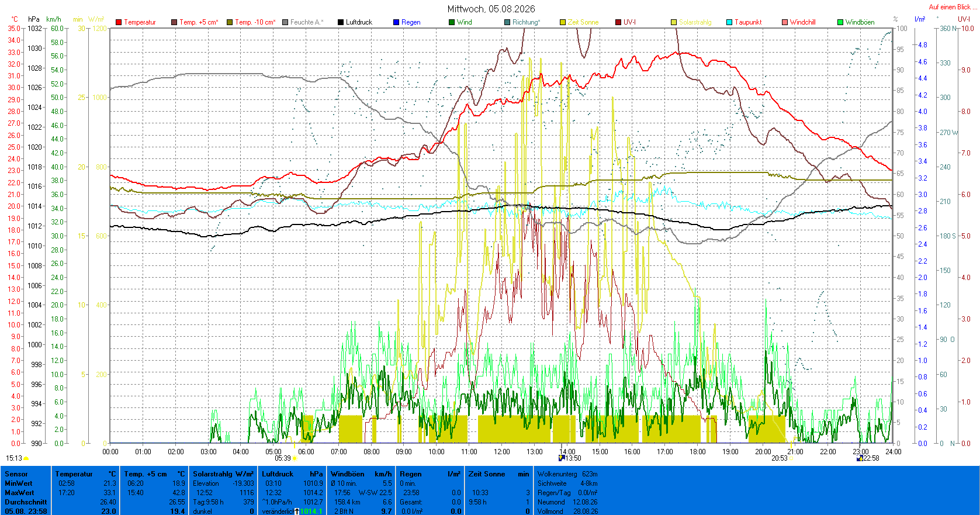Open the 'Auf einen Blick ...' link

click(x=953, y=7)
